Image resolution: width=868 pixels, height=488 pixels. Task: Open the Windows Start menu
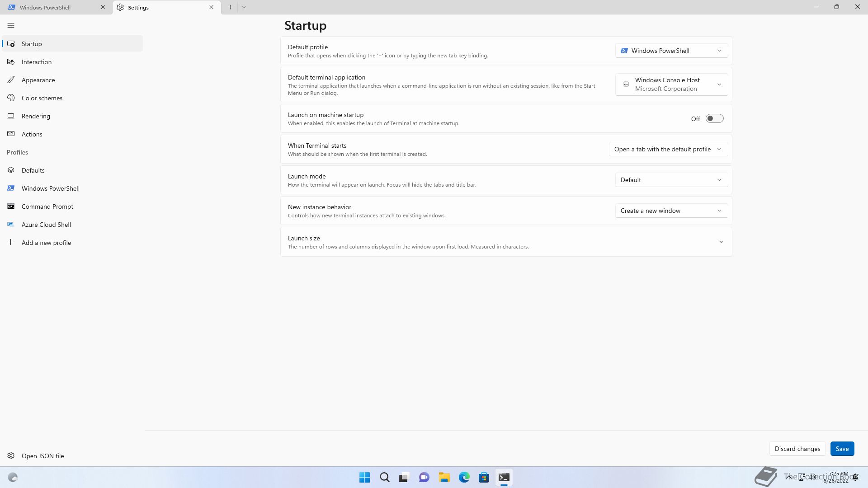tap(364, 478)
